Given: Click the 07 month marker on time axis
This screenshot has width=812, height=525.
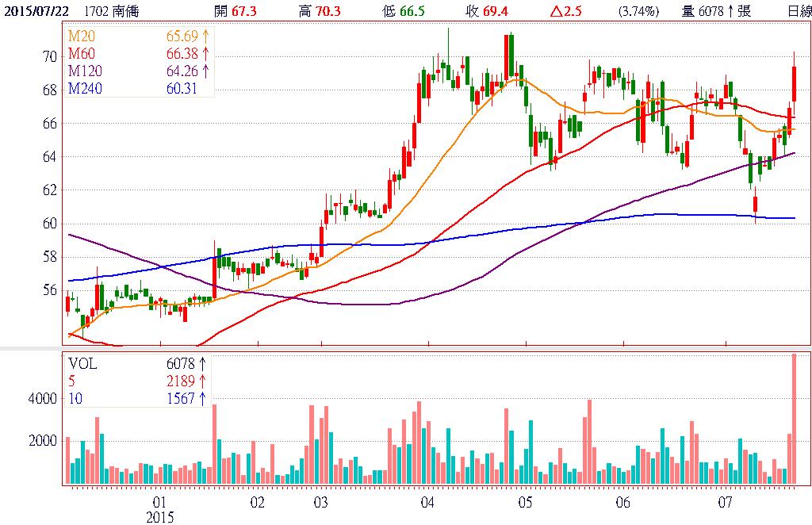Looking at the screenshot, I should pos(725,503).
